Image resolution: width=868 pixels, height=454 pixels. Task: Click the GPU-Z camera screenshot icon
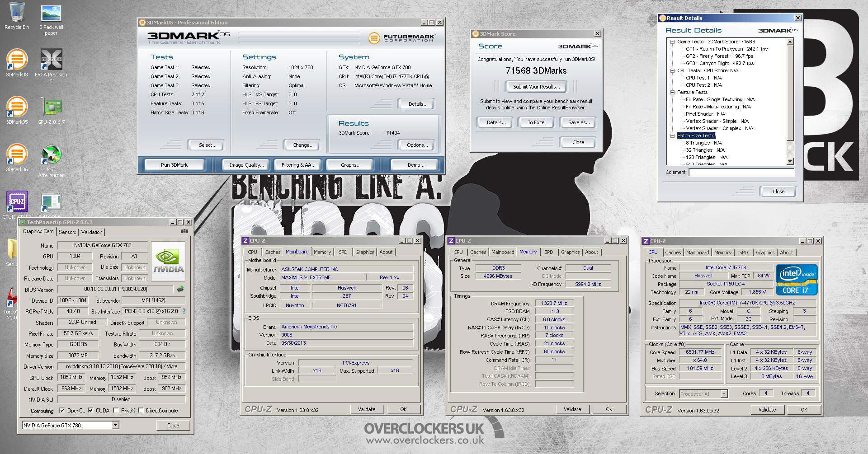pos(184,231)
